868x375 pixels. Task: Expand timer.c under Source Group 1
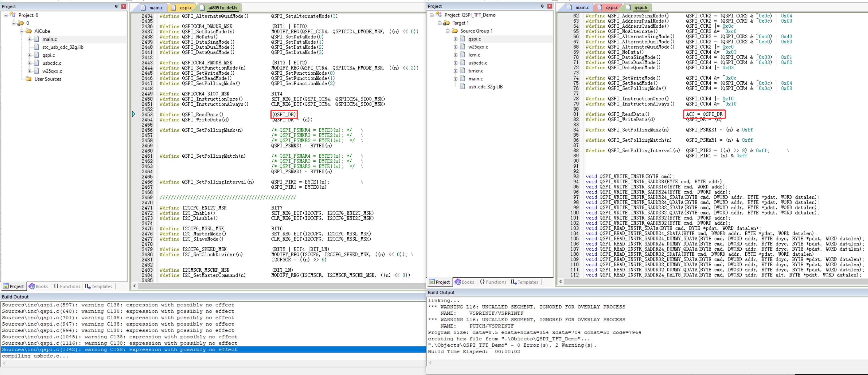[x=455, y=71]
